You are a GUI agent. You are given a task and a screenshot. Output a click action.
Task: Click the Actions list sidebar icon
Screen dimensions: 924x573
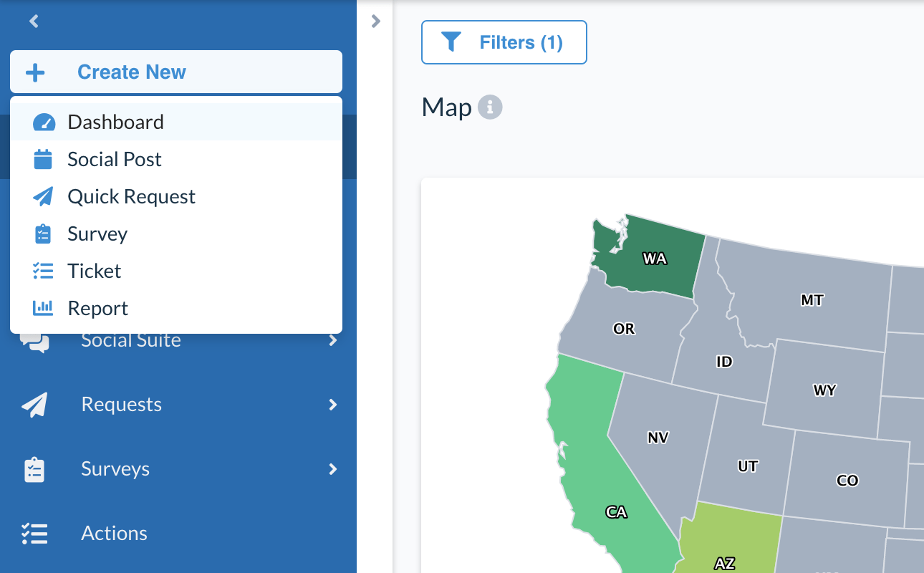[34, 533]
